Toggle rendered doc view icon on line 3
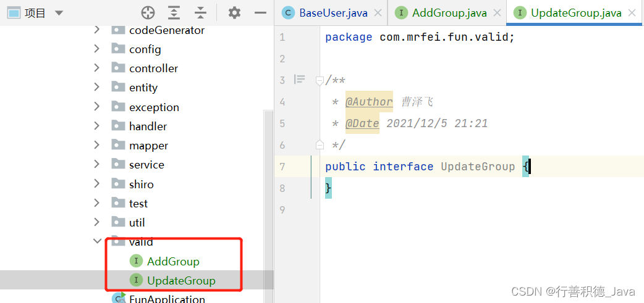The height and width of the screenshot is (303, 644). [x=300, y=80]
